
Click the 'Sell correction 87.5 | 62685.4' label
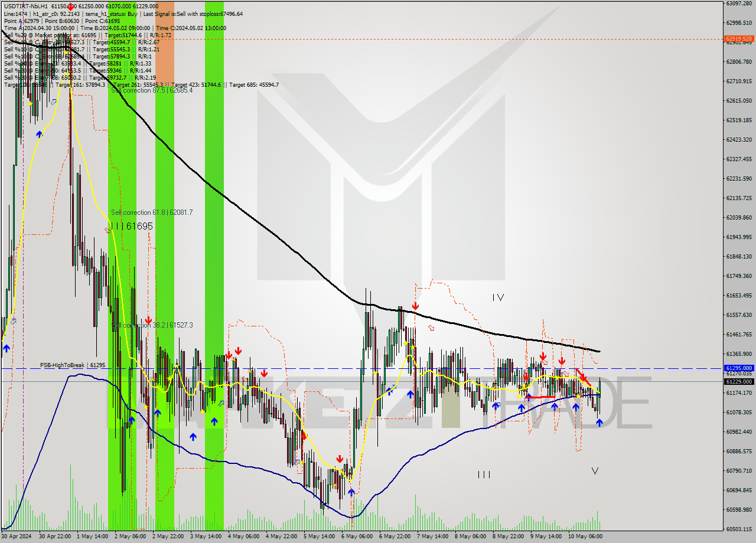click(152, 90)
